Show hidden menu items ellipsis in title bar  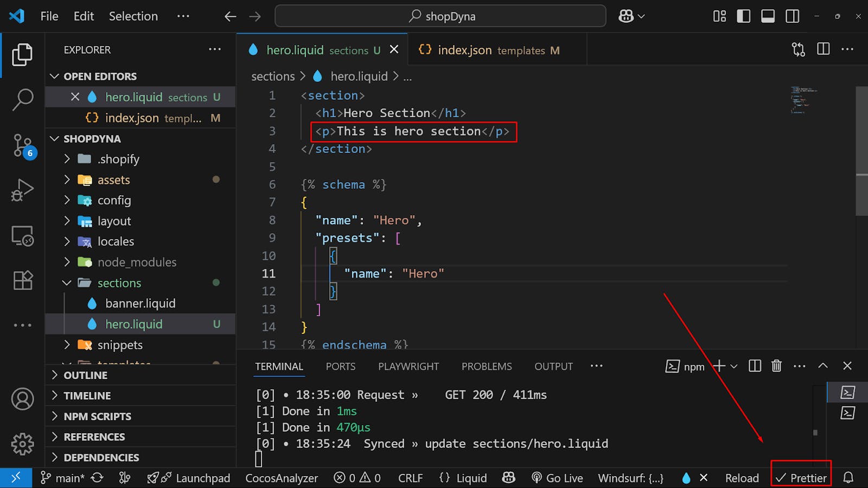click(x=183, y=16)
